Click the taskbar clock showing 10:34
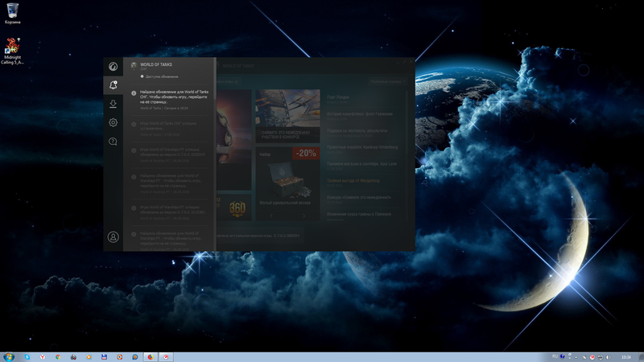Image resolution: width=644 pixels, height=362 pixels. [626, 357]
